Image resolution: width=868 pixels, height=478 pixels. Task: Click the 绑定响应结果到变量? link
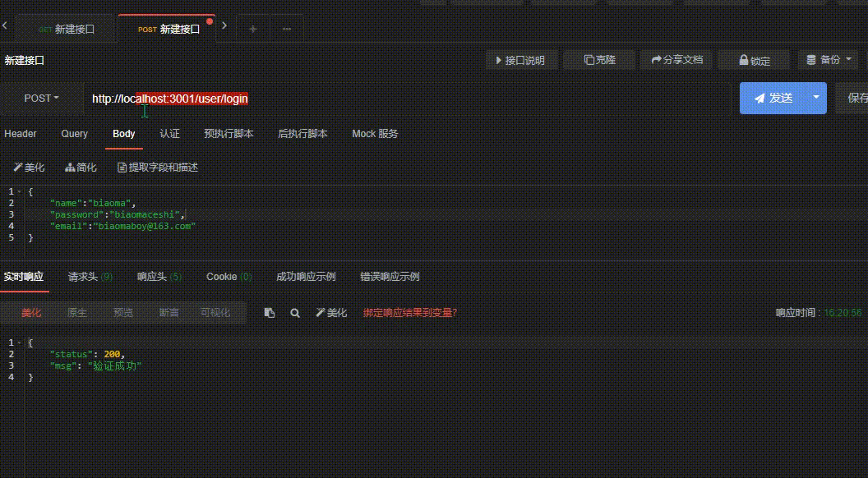coord(410,313)
